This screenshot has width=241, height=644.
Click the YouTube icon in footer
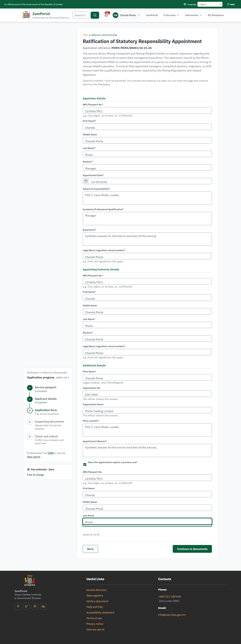pos(35,606)
